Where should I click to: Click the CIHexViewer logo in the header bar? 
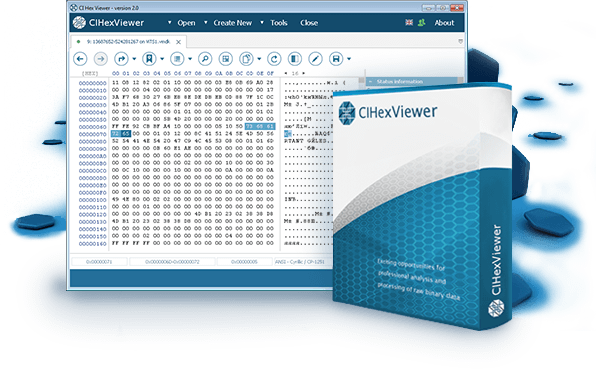click(x=108, y=22)
